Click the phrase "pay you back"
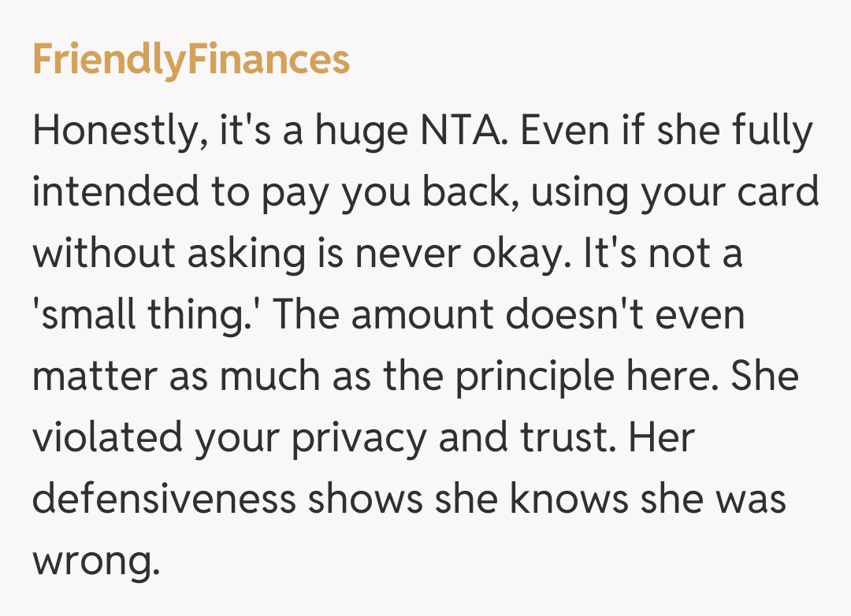 (x=377, y=195)
